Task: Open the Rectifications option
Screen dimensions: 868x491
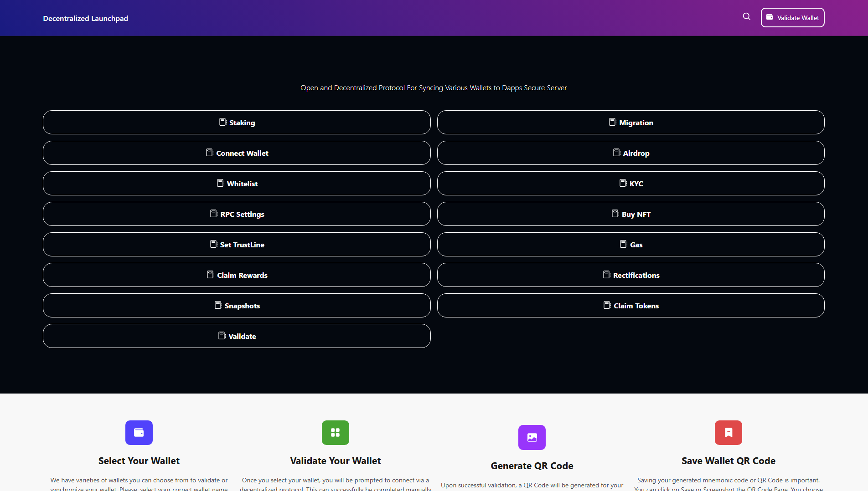Action: [630, 275]
